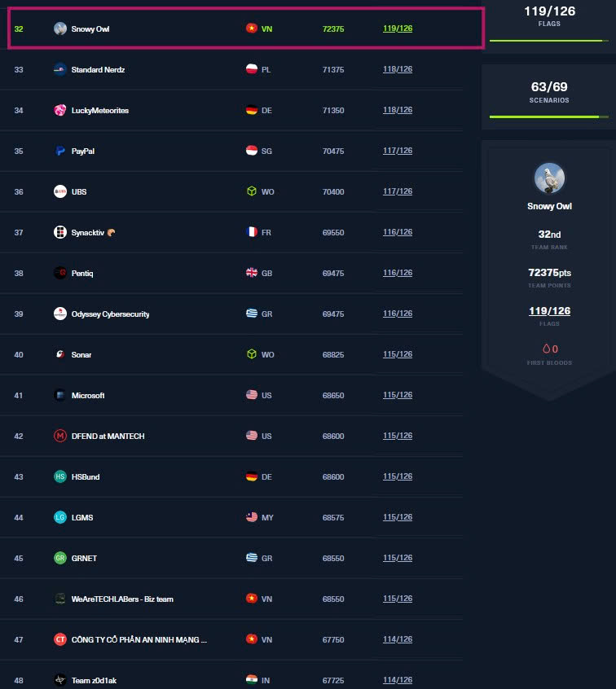Open Sonar 115/126 flags link
Viewport: 616px width, 689px height.
point(398,354)
